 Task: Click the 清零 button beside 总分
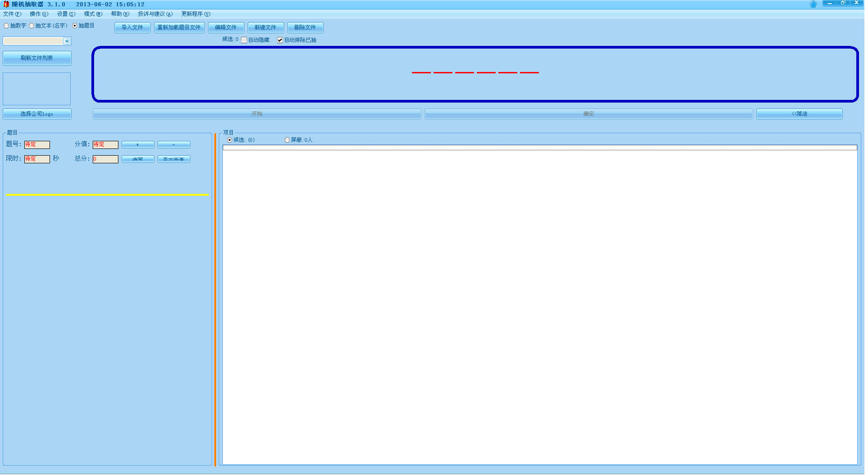click(138, 159)
